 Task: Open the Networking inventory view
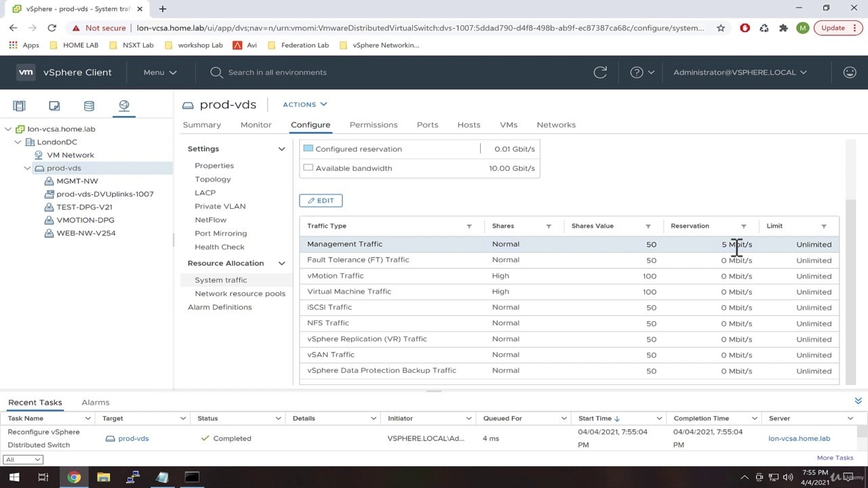(x=124, y=106)
